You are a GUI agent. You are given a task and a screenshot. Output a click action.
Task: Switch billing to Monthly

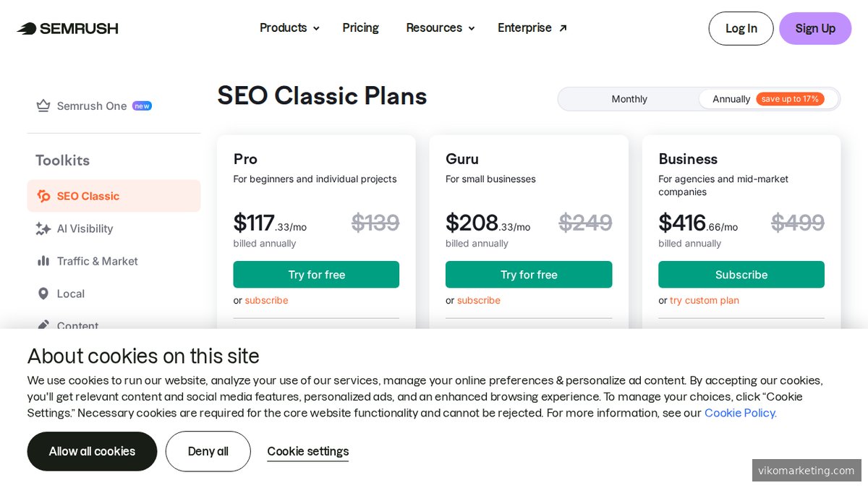pyautogui.click(x=629, y=99)
